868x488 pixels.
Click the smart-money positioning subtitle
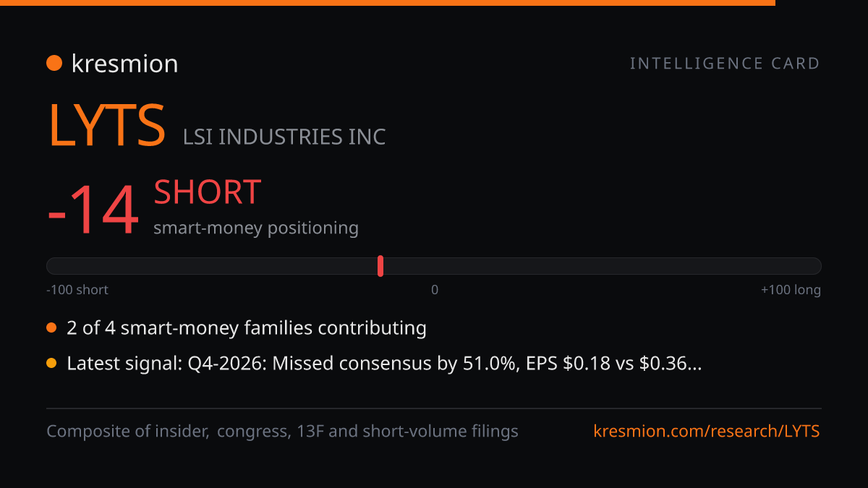[256, 228]
